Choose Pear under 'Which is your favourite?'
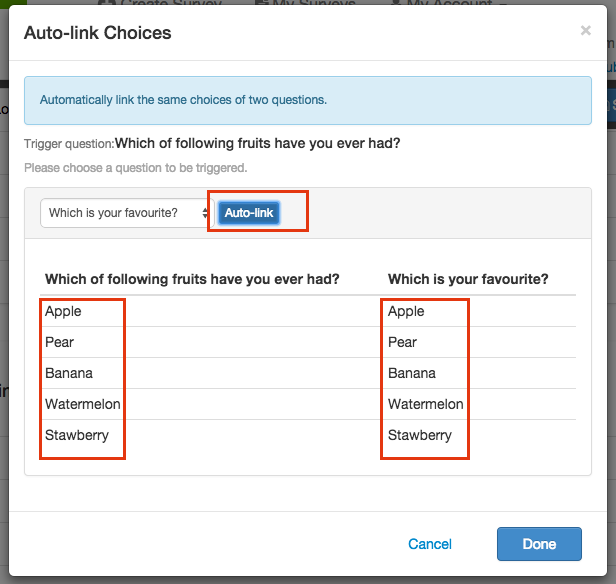The height and width of the screenshot is (584, 616). [403, 342]
